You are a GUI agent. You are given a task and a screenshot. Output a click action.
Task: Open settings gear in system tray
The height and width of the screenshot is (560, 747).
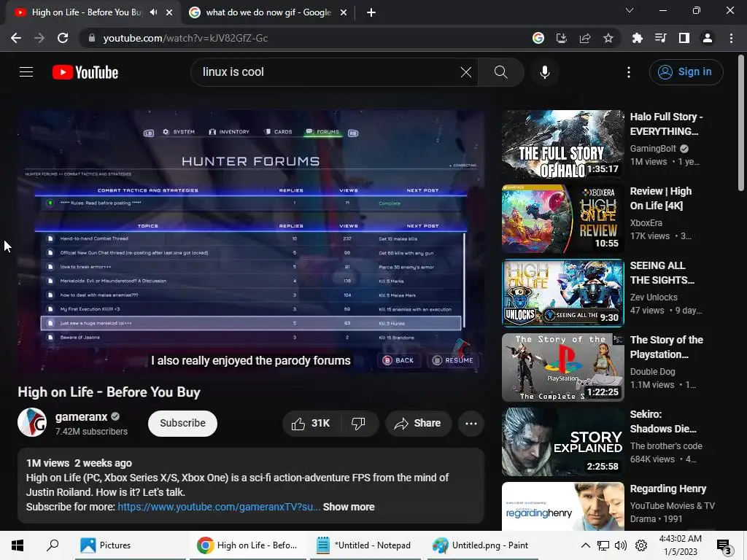coord(641,545)
